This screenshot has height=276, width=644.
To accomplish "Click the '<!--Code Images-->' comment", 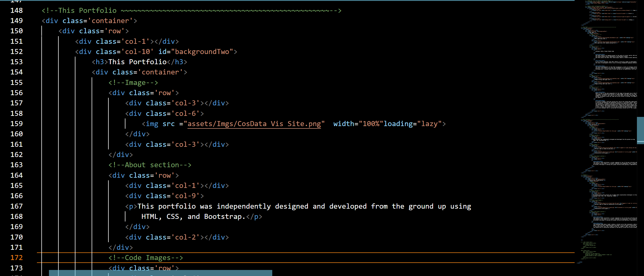I will [x=146, y=258].
